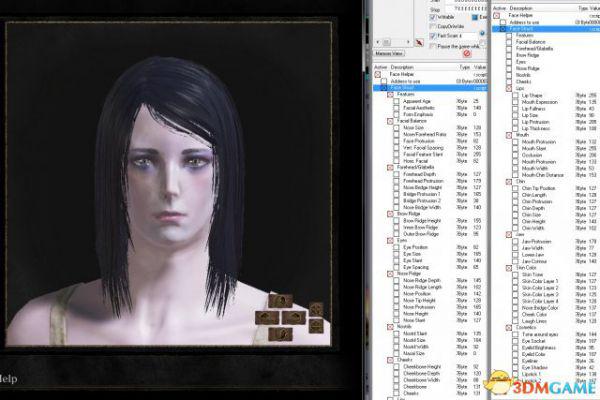Viewport: 600px width, 400px height.
Task: Check the Nose Size row checkbox
Action: 396,127
